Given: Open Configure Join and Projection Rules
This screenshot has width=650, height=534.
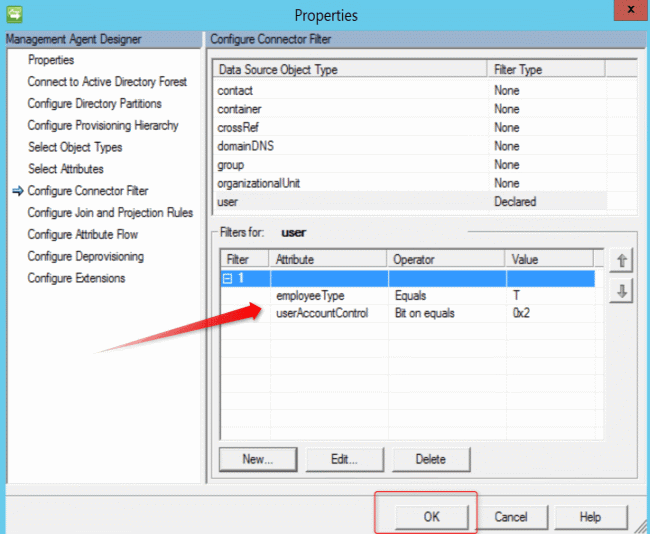Looking at the screenshot, I should coord(110,213).
